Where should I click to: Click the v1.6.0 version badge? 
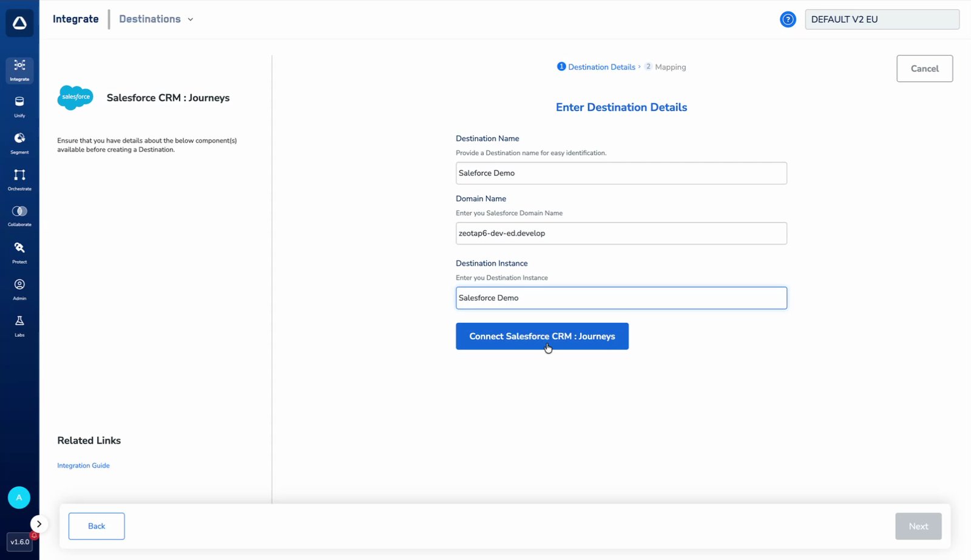[20, 542]
